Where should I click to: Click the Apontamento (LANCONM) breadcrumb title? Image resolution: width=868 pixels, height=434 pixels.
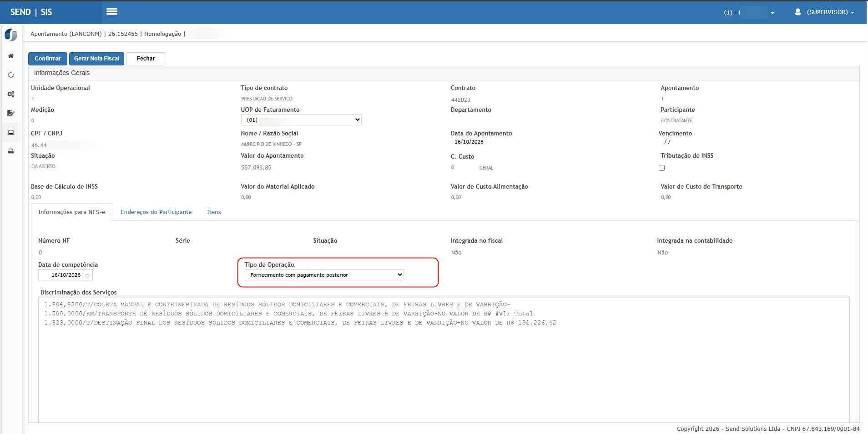pos(66,34)
